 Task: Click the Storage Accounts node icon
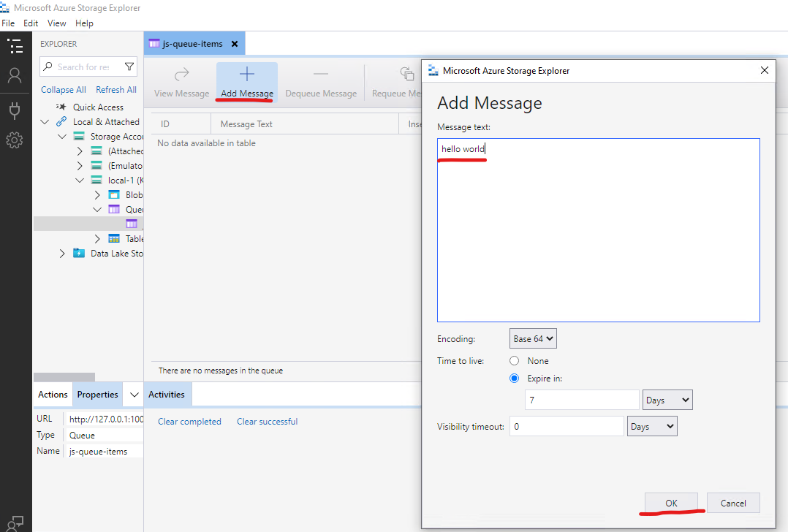[79, 136]
